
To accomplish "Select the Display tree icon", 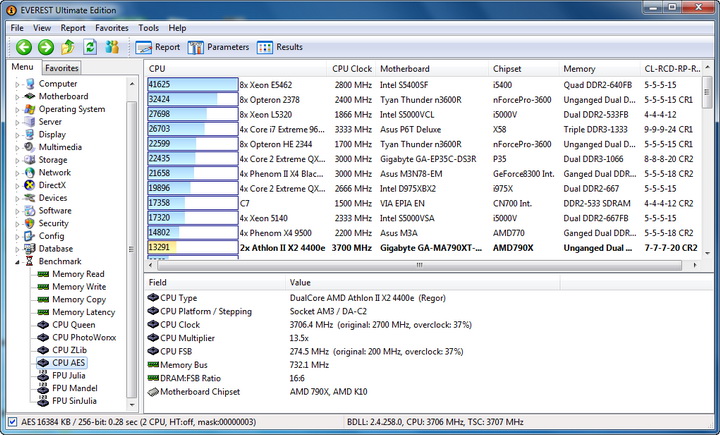I will [x=30, y=134].
